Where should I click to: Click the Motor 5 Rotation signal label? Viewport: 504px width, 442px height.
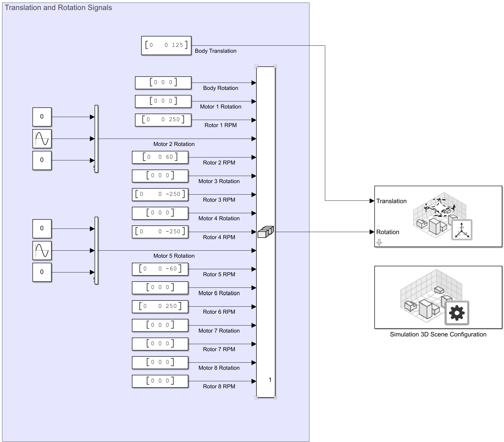point(174,256)
